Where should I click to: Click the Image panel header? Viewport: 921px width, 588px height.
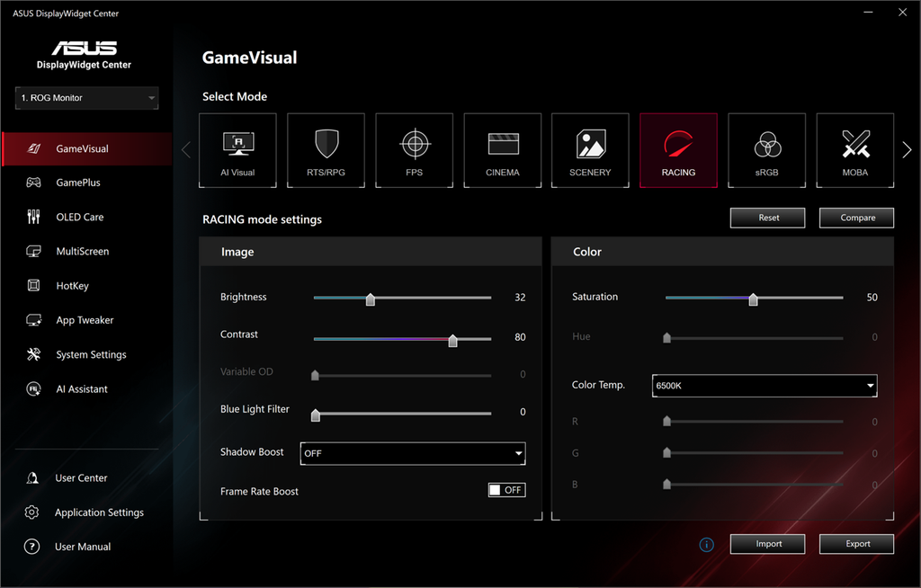(x=371, y=252)
